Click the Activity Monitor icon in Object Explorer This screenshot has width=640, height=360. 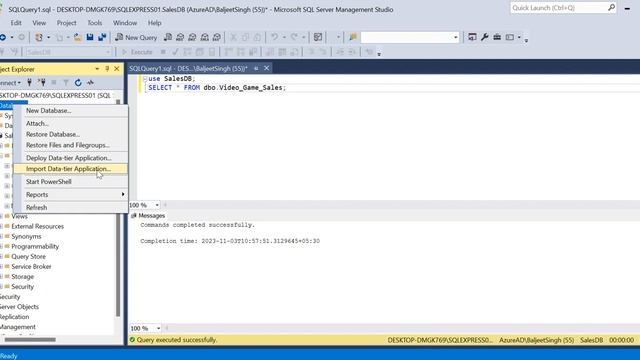tap(90, 82)
